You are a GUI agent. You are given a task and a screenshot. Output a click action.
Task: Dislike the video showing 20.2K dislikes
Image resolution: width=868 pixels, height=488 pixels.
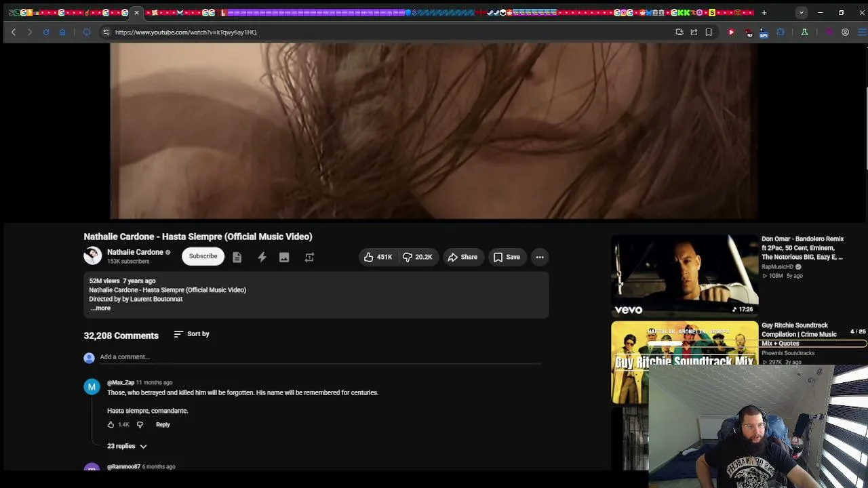(418, 257)
